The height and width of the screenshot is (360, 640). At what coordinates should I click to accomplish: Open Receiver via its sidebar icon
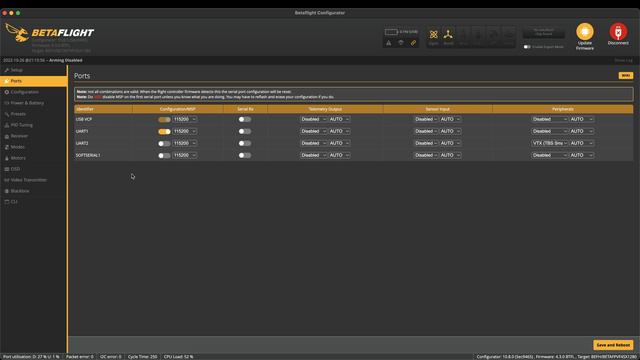(x=7, y=136)
